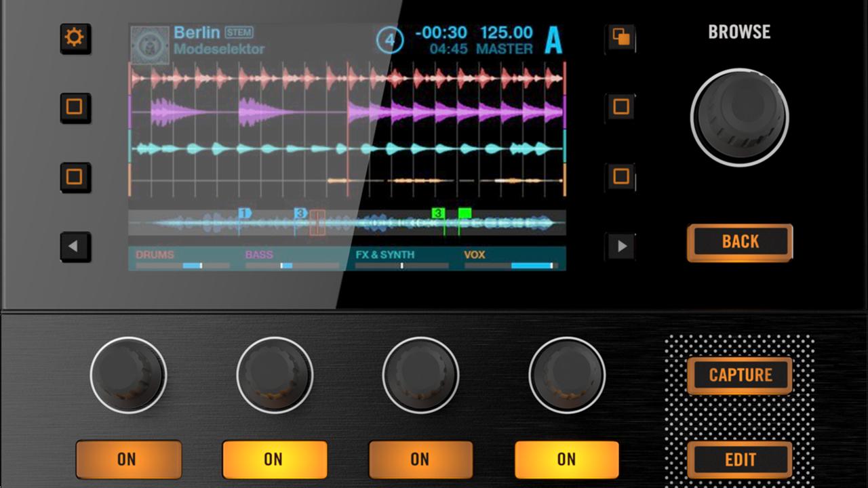
Task: Click the VOX stem volume bar
Action: [511, 266]
